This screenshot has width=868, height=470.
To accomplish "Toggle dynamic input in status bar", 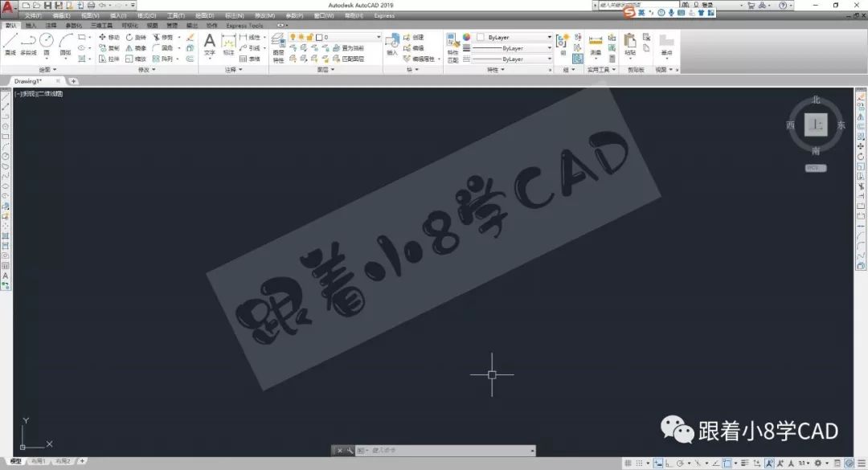I will click(658, 463).
